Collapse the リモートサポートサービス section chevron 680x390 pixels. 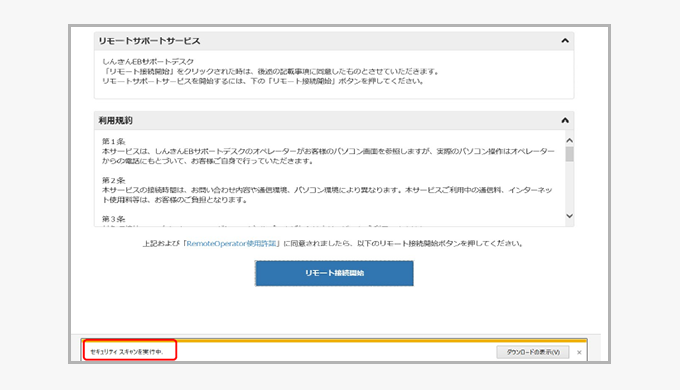(x=565, y=41)
